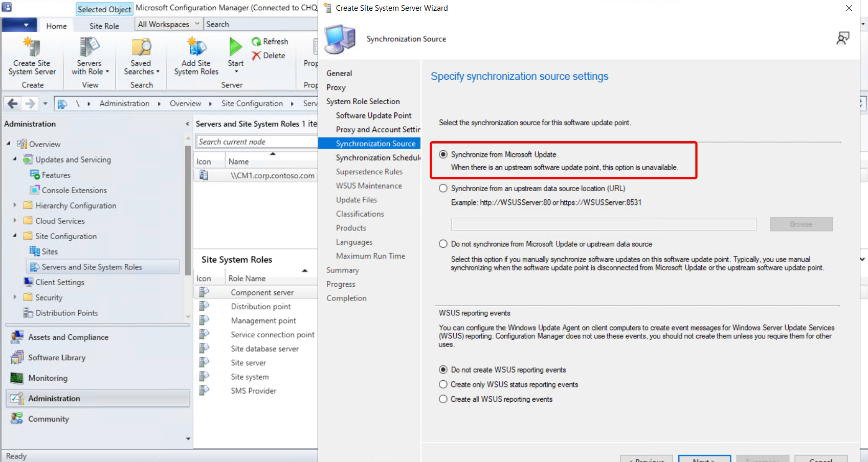
Task: Select Servers and Site System Roles node
Action: (103, 267)
